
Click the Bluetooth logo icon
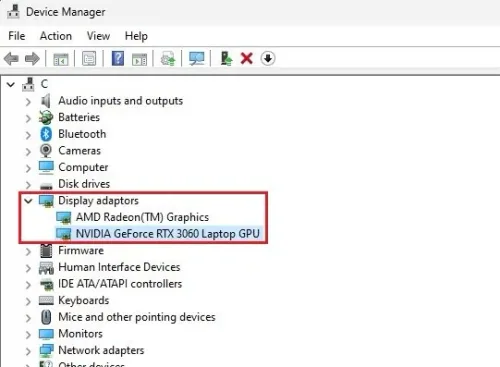tap(46, 134)
